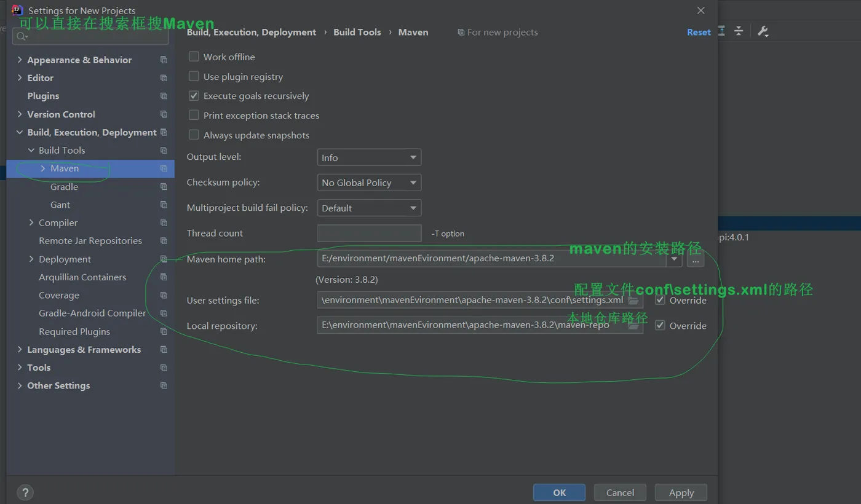Open the Multiproject build fail policy dropdown
Viewport: 861px width, 504px height.
[369, 208]
